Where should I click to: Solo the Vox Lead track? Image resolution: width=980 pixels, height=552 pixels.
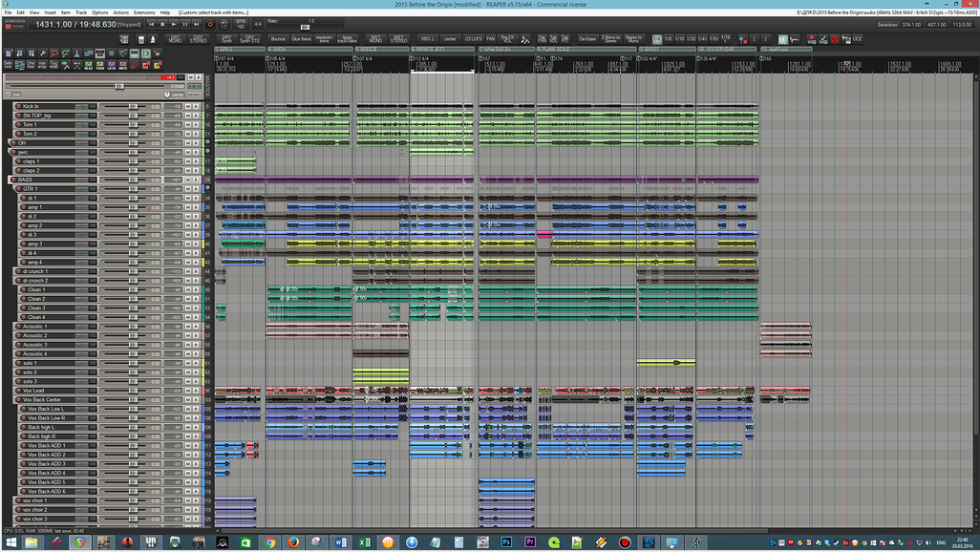[x=196, y=390]
